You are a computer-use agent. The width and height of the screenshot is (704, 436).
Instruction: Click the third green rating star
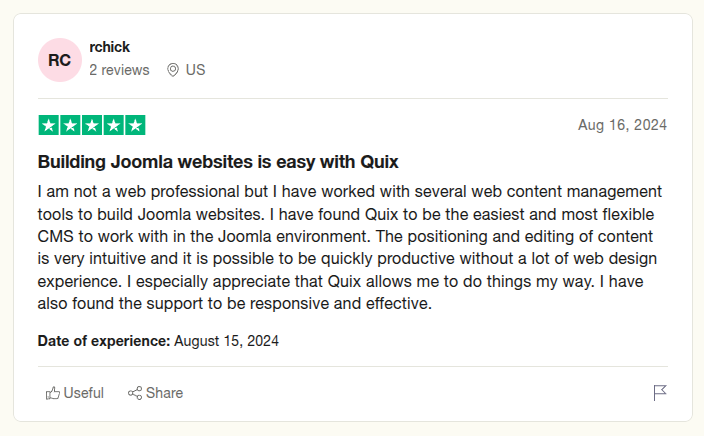[x=92, y=125]
